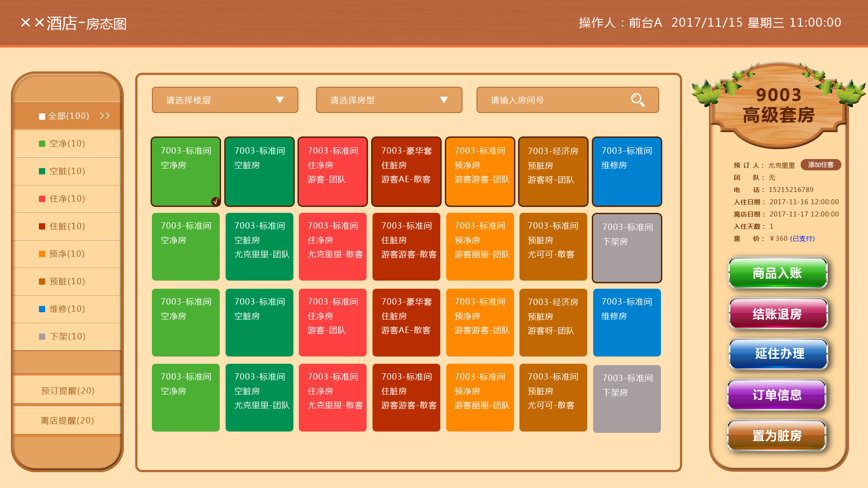The width and height of the screenshot is (868, 488).
Task: Select the bottom-row gray 下架房 card
Action: coord(627,399)
